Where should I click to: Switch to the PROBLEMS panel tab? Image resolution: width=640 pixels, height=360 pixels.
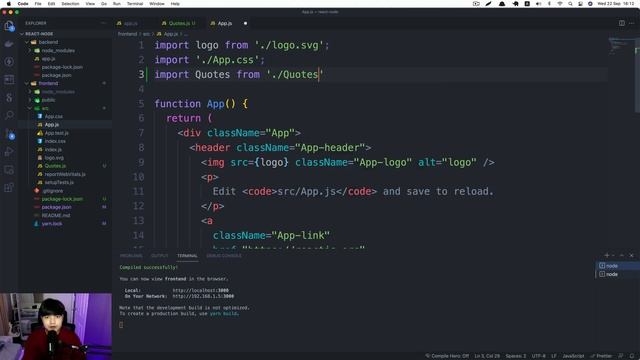(x=131, y=256)
